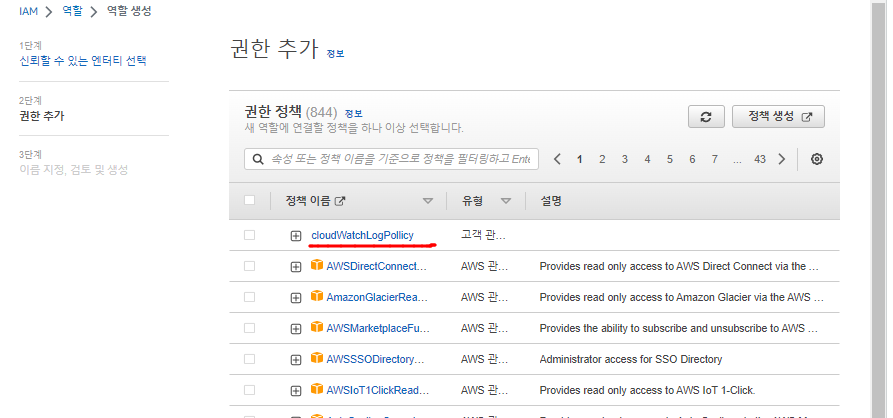Select the cloudWatchLogPollicy checkbox
The image size is (893, 418).
point(249,235)
